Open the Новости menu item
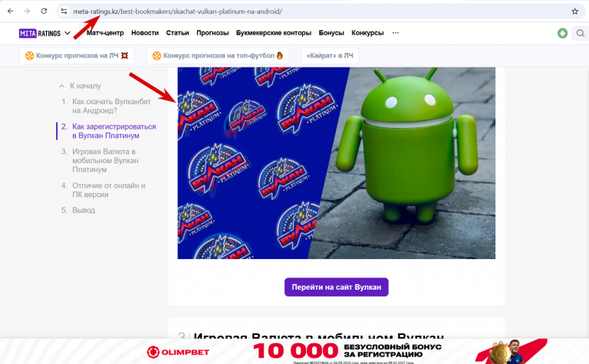This screenshot has width=589, height=364. 145,33
